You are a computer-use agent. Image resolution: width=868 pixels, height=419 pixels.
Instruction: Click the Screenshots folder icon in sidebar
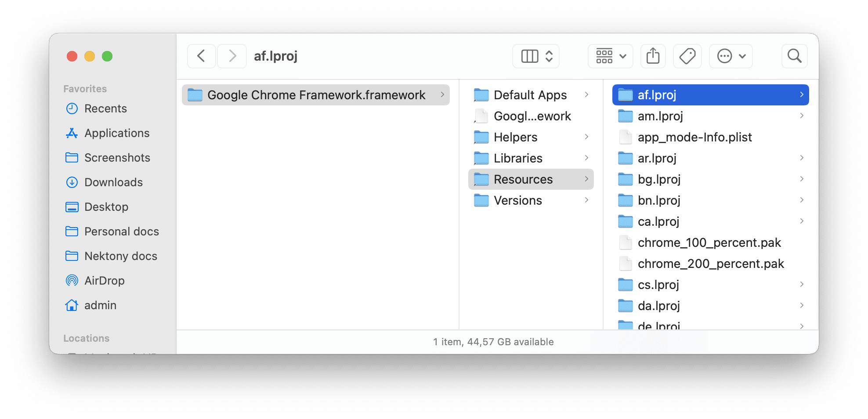[x=72, y=158]
